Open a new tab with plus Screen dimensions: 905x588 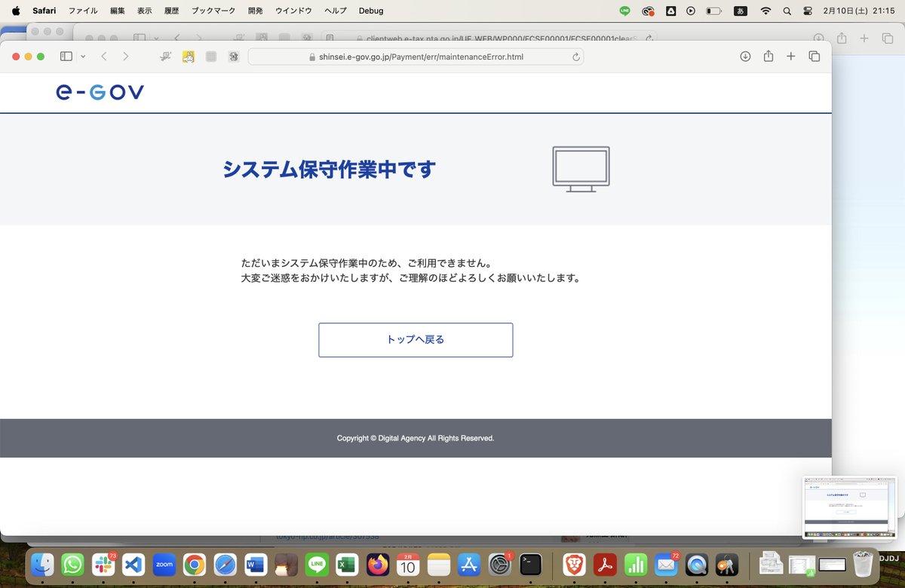[x=791, y=57]
